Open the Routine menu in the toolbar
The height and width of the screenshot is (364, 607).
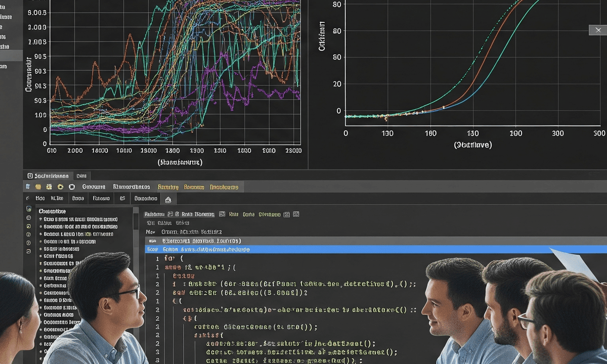click(x=168, y=187)
